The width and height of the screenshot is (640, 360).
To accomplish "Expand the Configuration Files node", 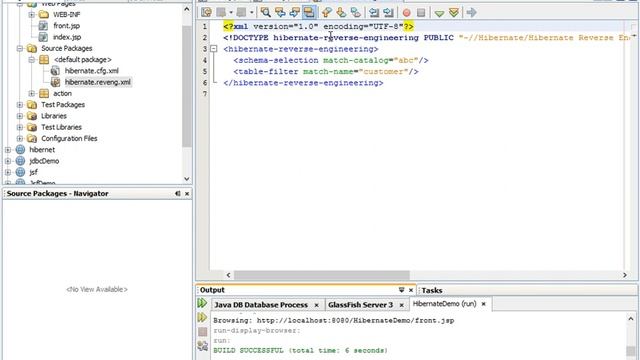I will pos(20,138).
